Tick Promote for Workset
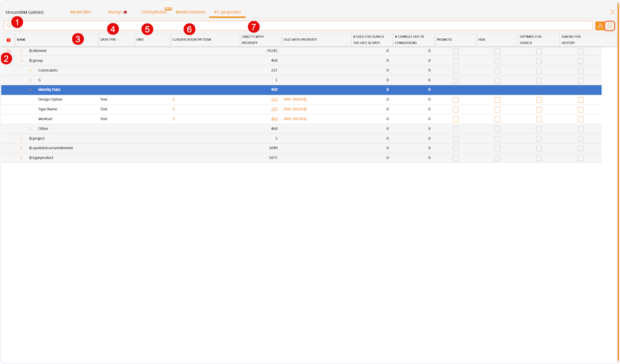620x364 pixels. pyautogui.click(x=456, y=119)
